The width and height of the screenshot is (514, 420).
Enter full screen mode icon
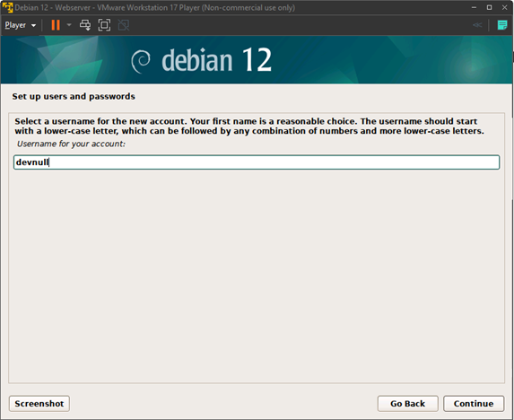(x=104, y=25)
